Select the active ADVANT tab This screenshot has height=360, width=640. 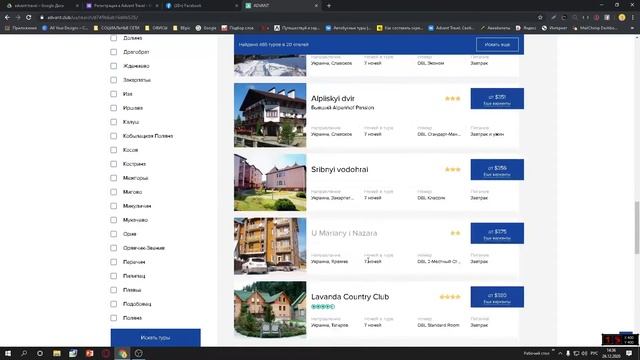[x=281, y=6]
